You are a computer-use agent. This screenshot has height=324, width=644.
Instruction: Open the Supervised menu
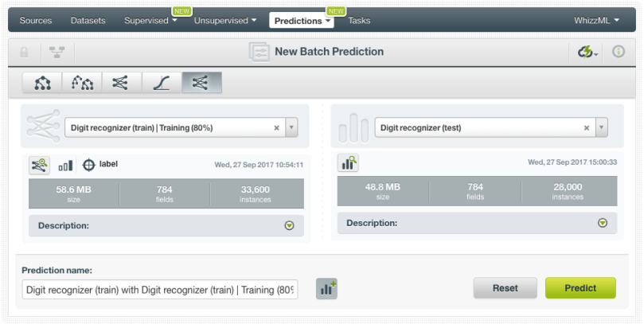(150, 21)
